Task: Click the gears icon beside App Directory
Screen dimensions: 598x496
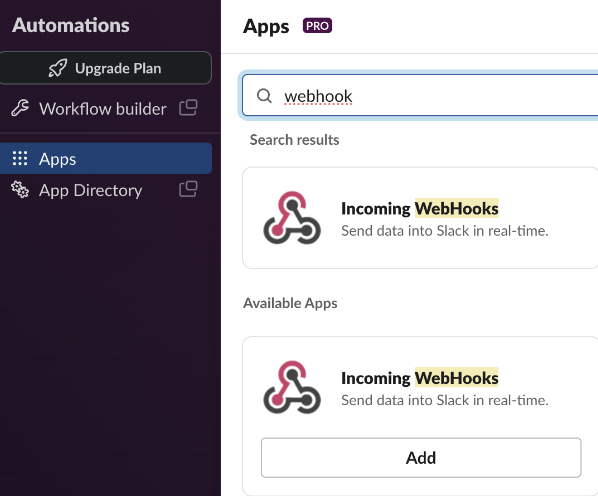Action: (x=20, y=189)
